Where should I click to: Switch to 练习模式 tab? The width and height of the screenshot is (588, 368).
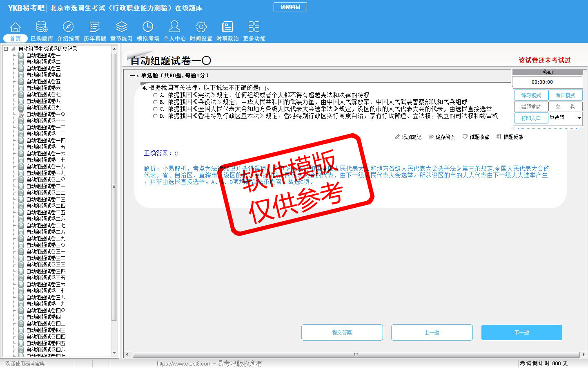[x=531, y=95]
